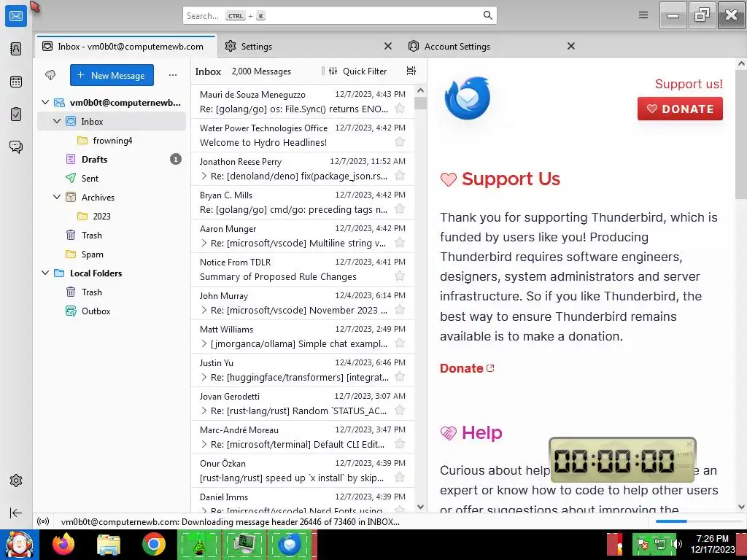747x560 pixels.
Task: Click the Get Messages cloud icon
Action: (50, 75)
